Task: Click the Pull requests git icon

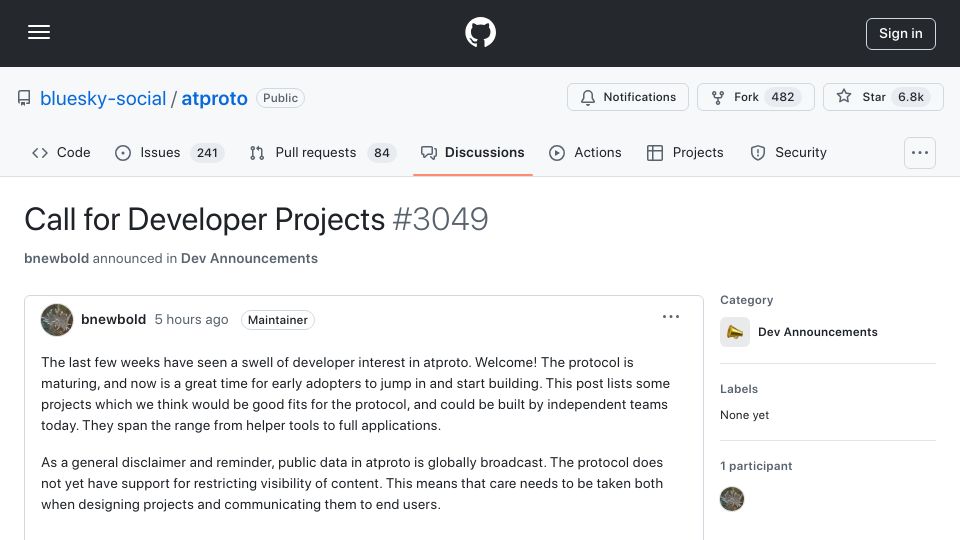Action: pos(257,152)
